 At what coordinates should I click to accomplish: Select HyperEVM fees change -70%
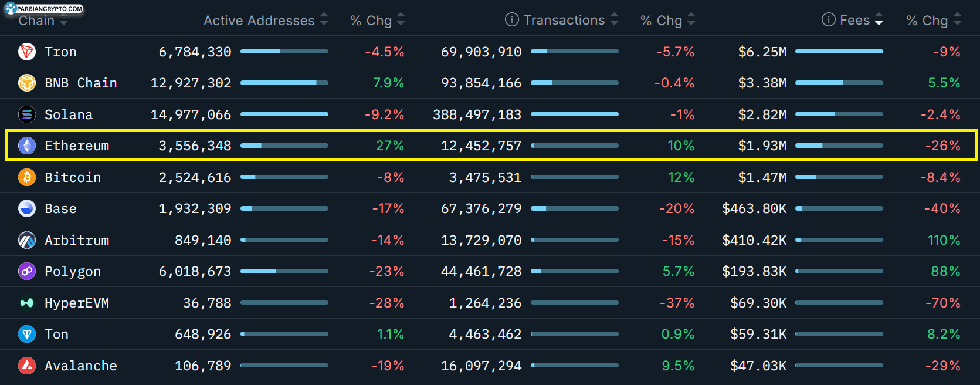(943, 303)
